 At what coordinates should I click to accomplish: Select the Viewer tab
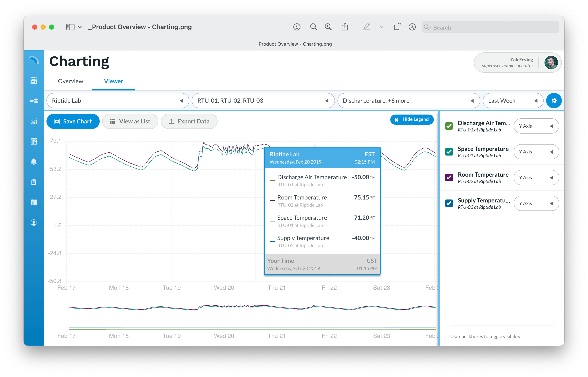coord(113,81)
